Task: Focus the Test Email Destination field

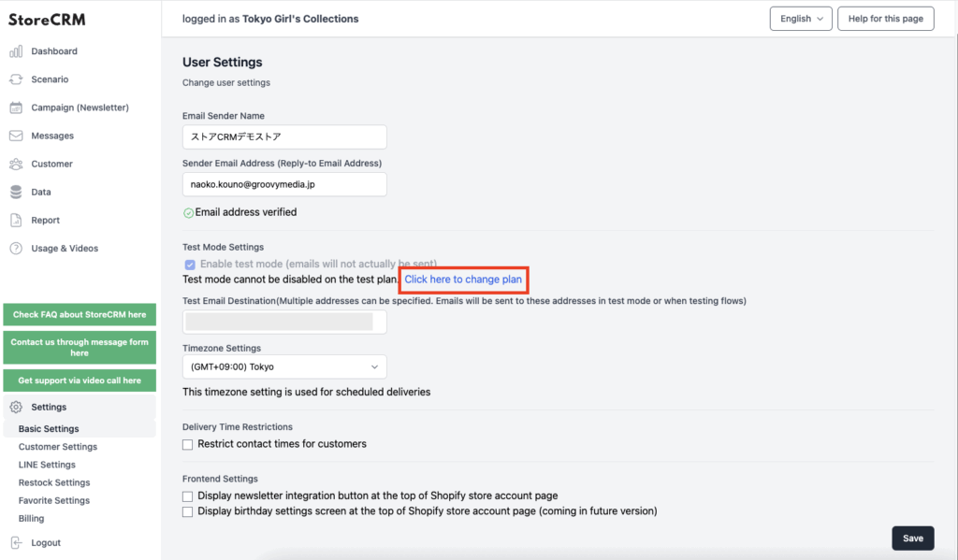Action: click(284, 322)
